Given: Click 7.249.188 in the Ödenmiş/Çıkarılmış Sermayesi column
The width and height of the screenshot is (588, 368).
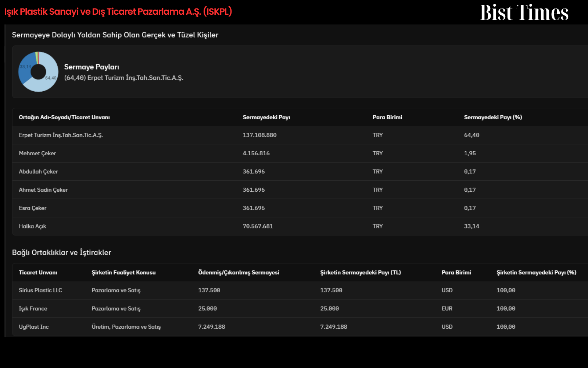Looking at the screenshot, I should (x=212, y=327).
